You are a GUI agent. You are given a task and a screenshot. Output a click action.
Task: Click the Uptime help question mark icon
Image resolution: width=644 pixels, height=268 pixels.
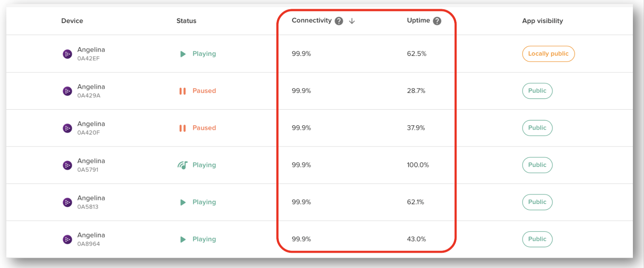(x=437, y=21)
